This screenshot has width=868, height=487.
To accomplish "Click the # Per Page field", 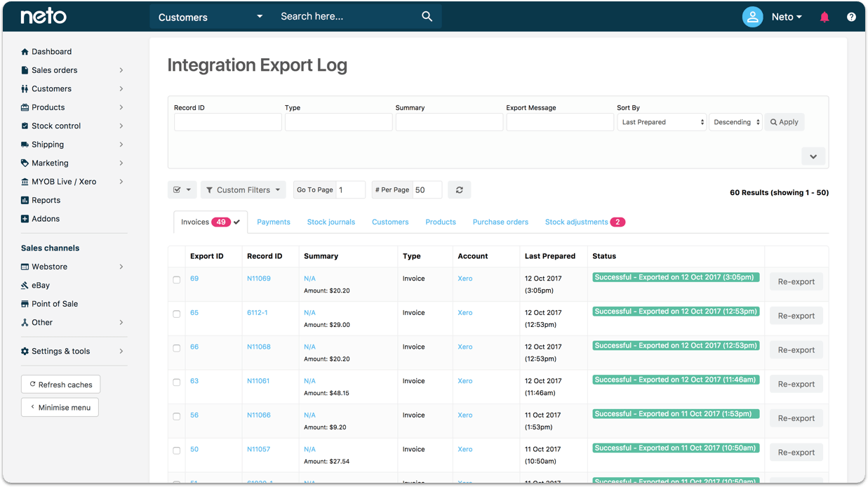I will click(x=427, y=190).
